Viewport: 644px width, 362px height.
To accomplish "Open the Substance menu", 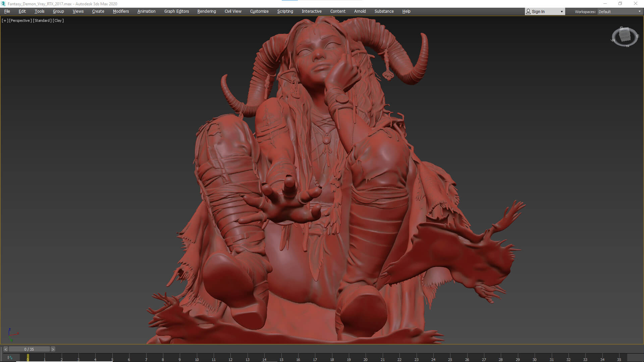I will point(384,11).
